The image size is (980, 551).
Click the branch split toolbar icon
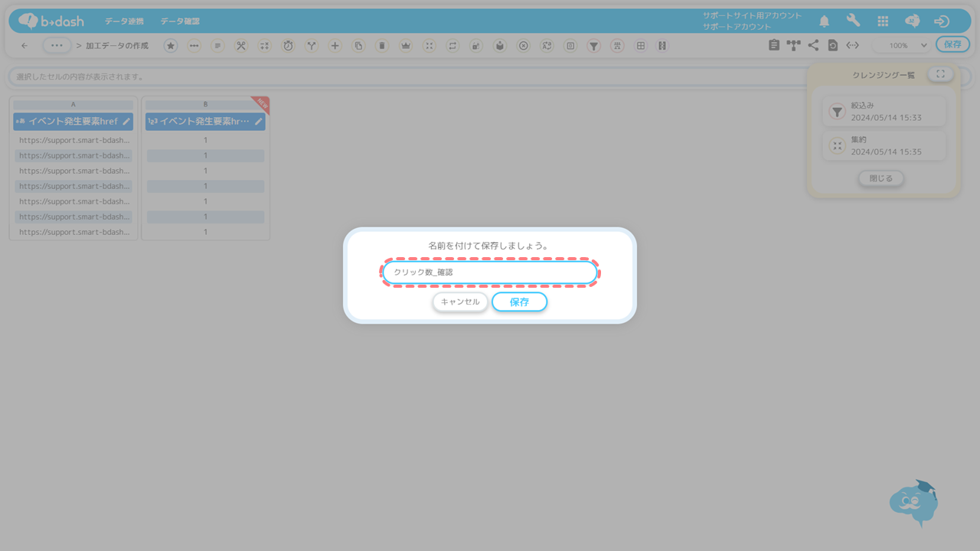(312, 46)
